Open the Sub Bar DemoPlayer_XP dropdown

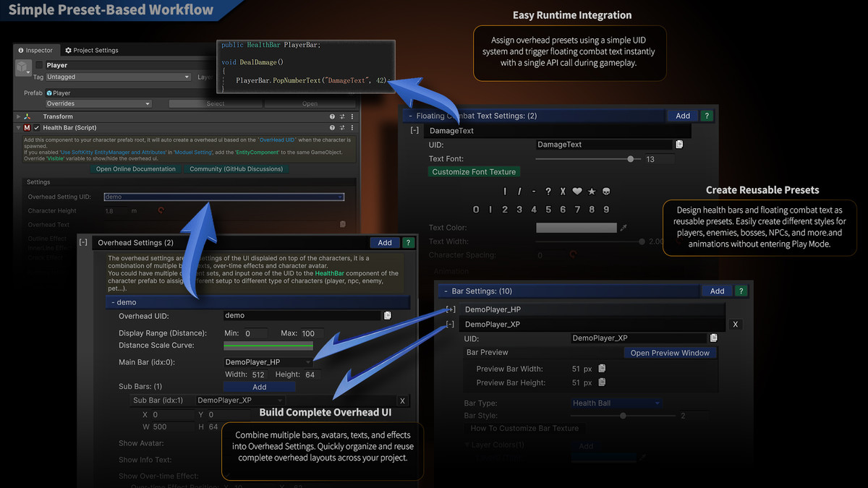click(239, 400)
